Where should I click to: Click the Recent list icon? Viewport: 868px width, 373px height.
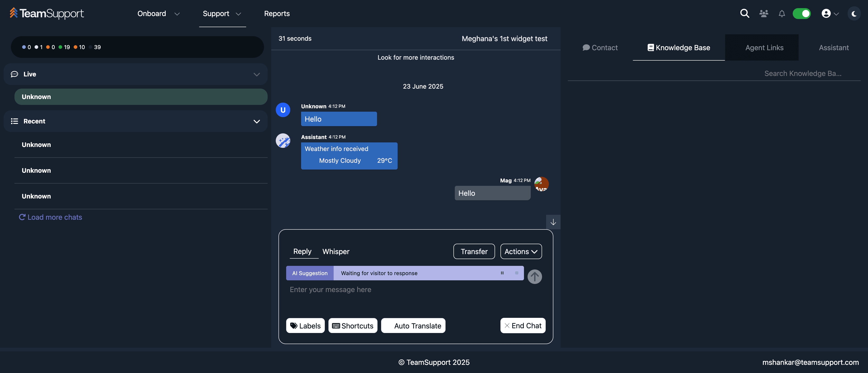[14, 121]
